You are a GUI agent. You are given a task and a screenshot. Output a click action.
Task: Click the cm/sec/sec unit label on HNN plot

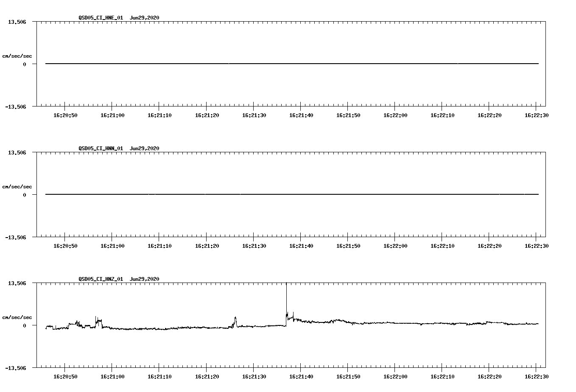[17, 187]
